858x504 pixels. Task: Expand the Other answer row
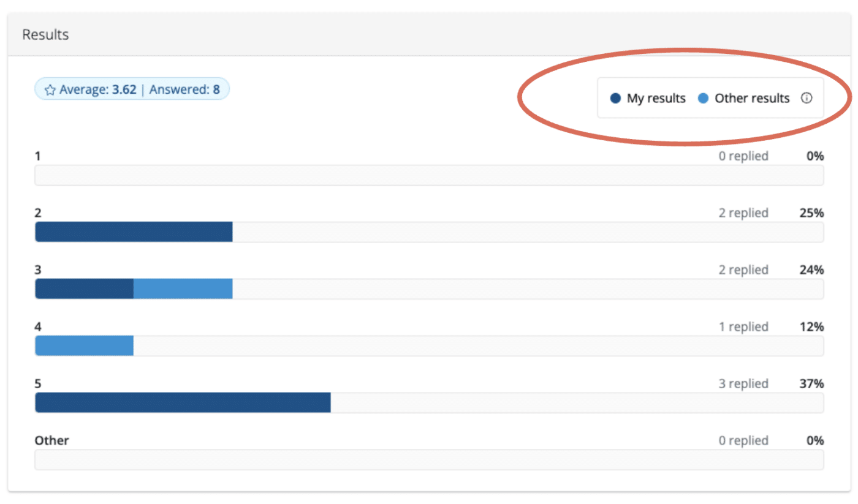[51, 440]
